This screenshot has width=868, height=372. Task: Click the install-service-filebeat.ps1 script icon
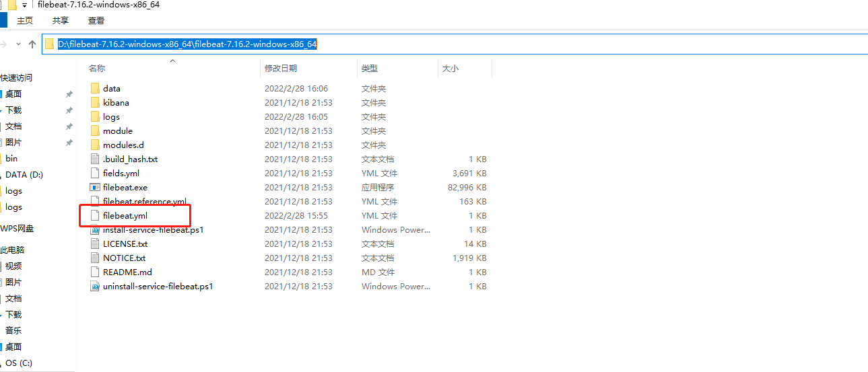[x=94, y=229]
